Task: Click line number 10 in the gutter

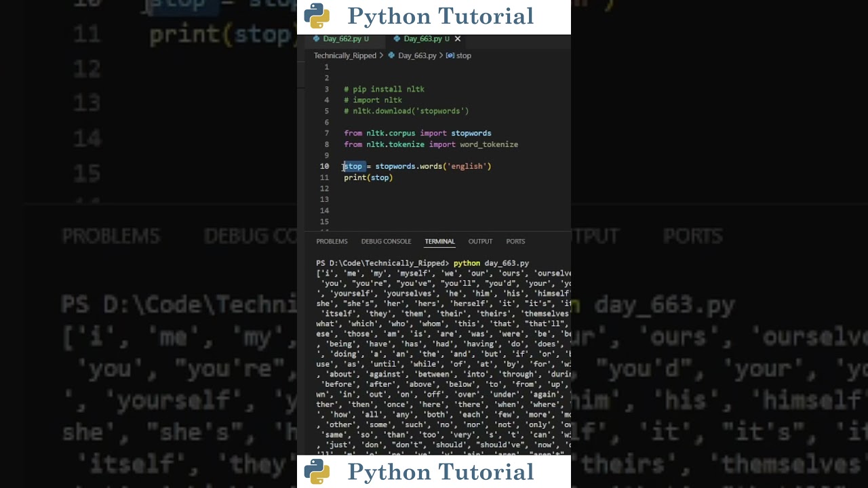Action: coord(325,167)
